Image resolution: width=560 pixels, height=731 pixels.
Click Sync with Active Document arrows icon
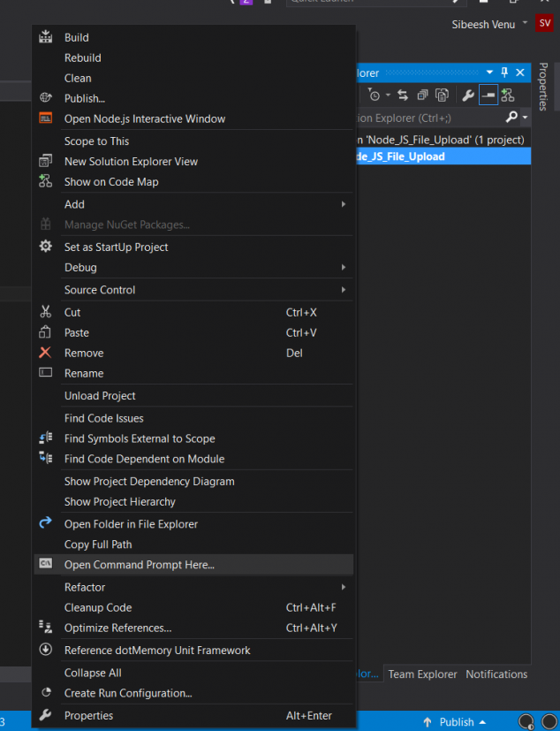click(403, 95)
